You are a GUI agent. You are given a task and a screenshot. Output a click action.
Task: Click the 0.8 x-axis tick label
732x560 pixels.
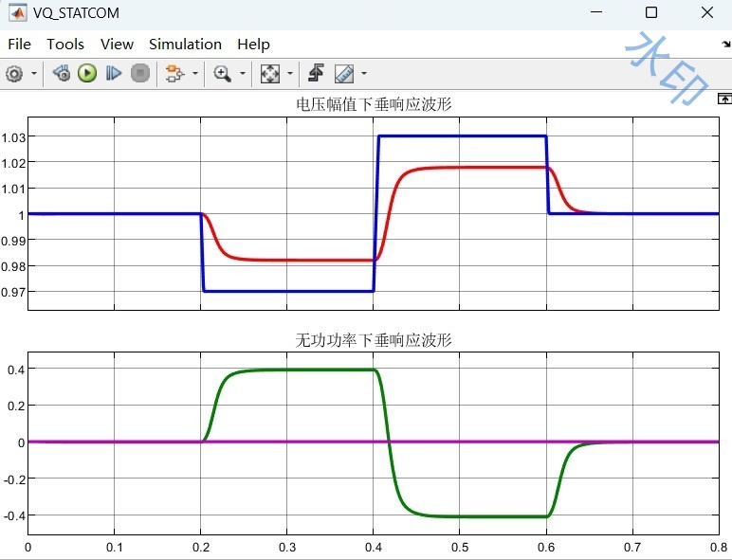[x=719, y=547]
